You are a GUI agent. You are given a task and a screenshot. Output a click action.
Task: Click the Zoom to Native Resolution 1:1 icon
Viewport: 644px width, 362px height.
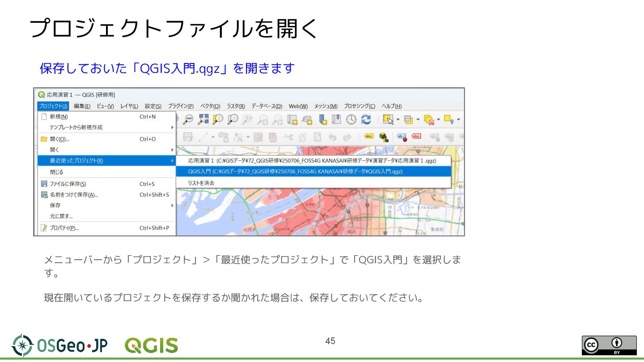click(x=248, y=119)
